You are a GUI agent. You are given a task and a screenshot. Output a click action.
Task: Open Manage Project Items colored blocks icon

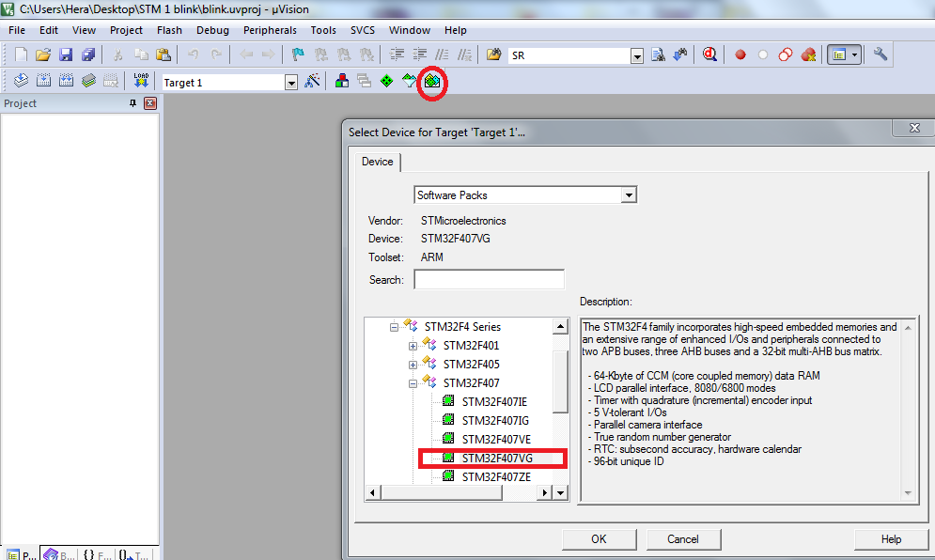click(x=342, y=81)
